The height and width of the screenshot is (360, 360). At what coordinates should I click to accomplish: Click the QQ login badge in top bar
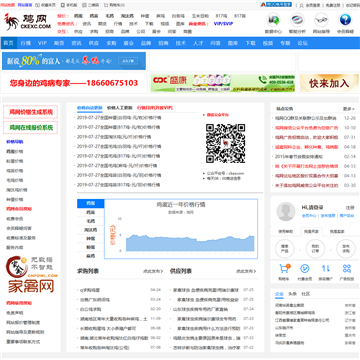(276, 5)
